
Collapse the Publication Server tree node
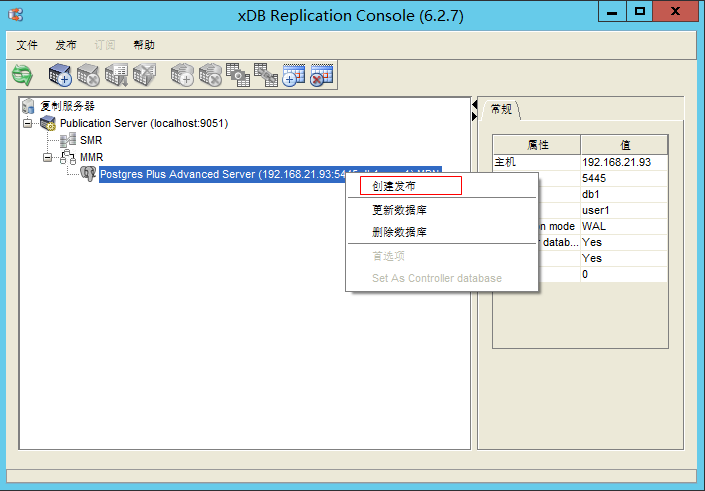pyautogui.click(x=27, y=123)
